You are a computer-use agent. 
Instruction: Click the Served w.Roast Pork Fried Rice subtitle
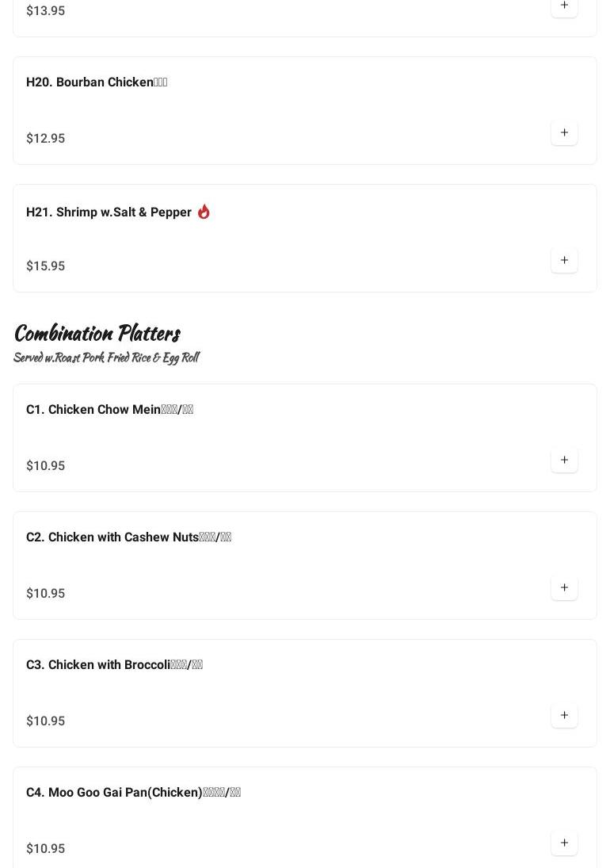coord(105,358)
